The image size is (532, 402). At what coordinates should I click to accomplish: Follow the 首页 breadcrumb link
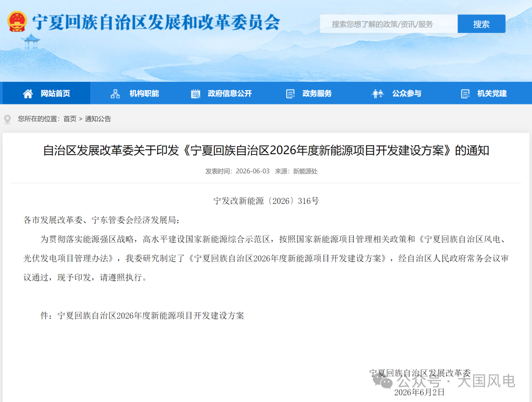point(70,119)
